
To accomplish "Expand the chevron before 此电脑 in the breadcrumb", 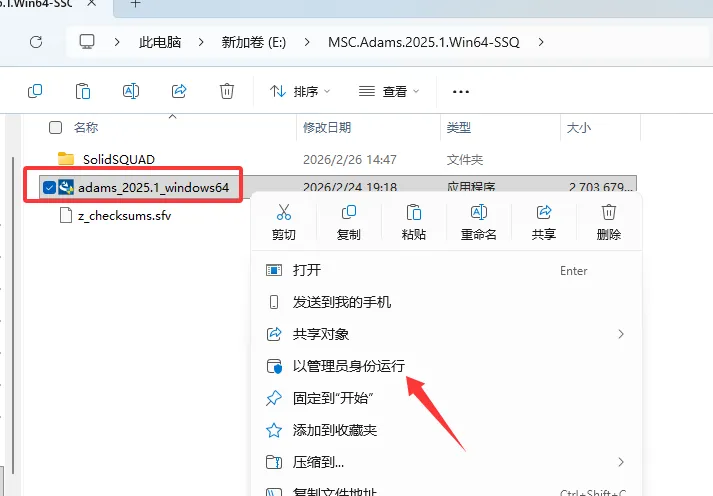I will click(117, 42).
